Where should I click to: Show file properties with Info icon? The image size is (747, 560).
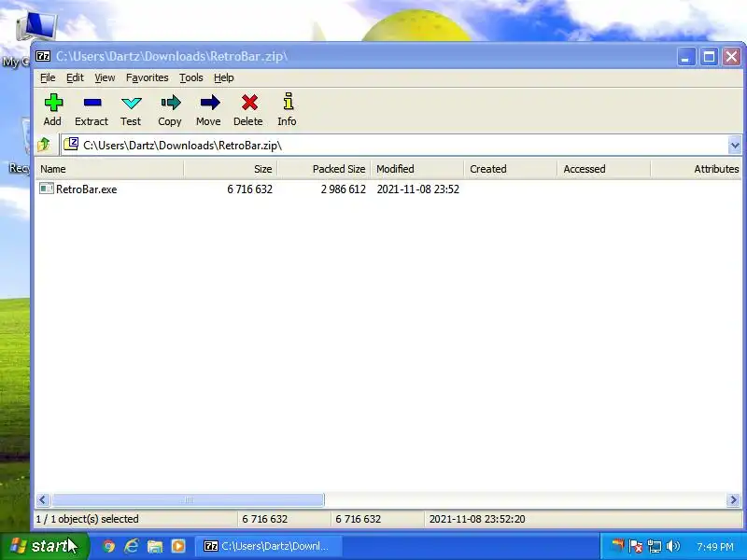click(288, 109)
